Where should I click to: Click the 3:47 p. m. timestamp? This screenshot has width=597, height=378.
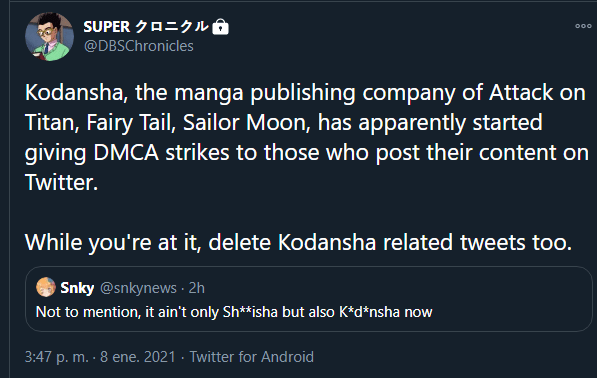click(56, 357)
